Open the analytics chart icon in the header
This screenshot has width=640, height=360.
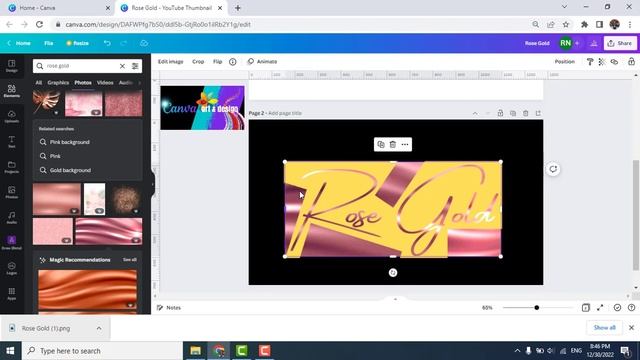pos(594,43)
